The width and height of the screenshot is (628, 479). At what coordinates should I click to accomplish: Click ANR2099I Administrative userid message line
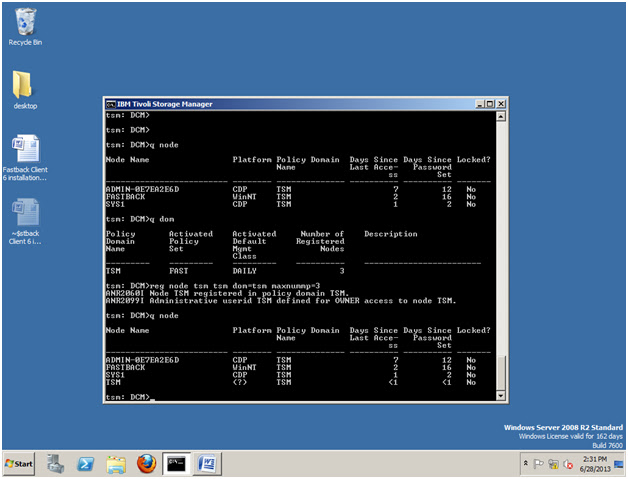coord(281,301)
